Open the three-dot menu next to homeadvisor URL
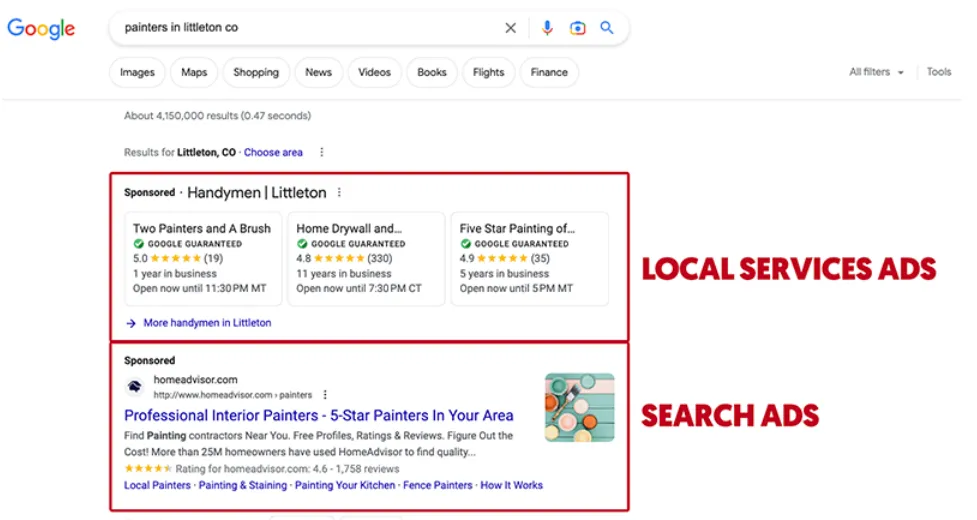977x520 pixels. pos(325,395)
